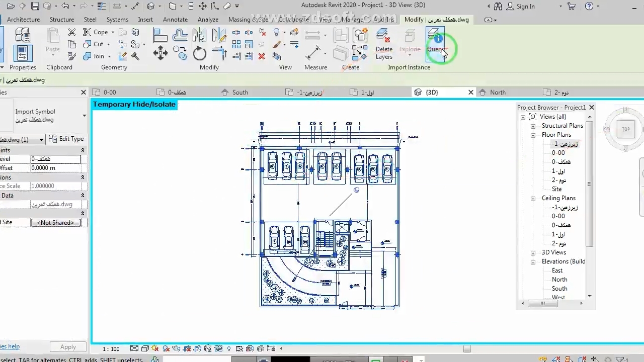This screenshot has height=362, width=644.
Task: Switch to the South view tab
Action: point(240,93)
